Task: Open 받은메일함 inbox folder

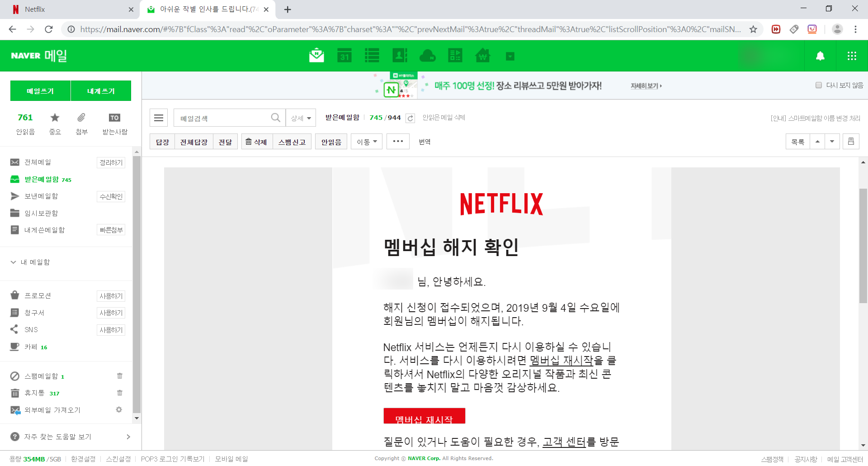Action: click(x=42, y=179)
